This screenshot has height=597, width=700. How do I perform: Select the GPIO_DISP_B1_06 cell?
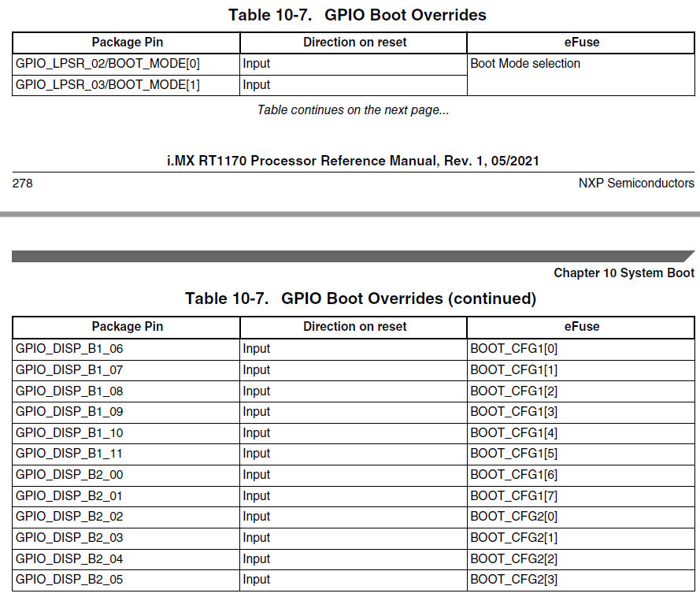tap(126, 349)
